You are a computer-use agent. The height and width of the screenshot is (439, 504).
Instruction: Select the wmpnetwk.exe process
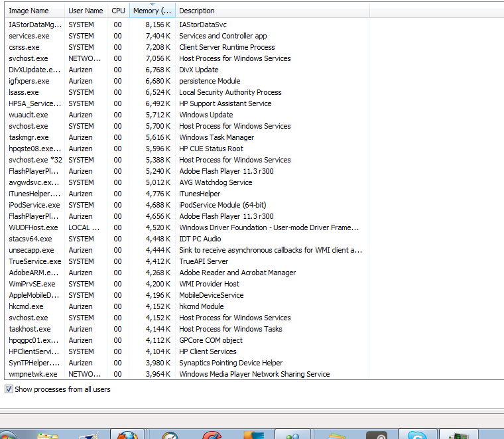pyautogui.click(x=187, y=374)
